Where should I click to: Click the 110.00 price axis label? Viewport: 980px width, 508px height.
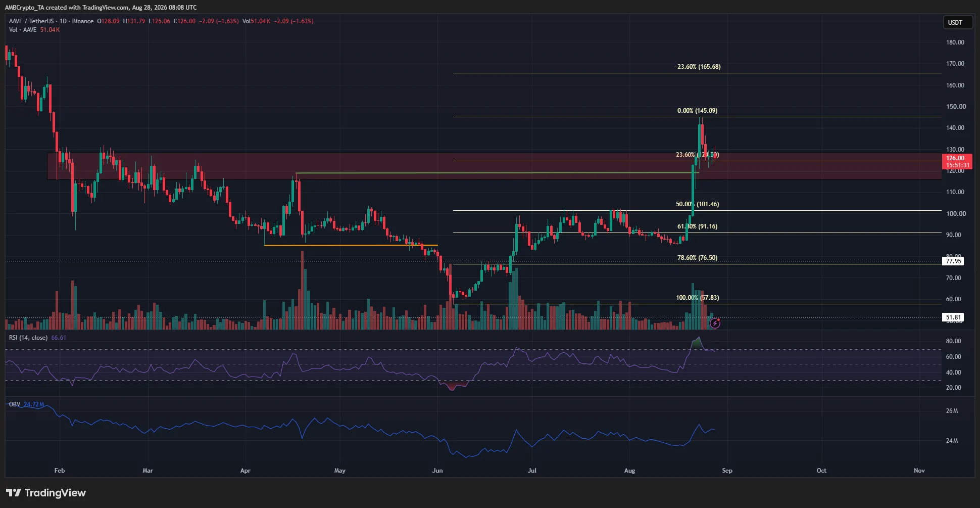tap(955, 192)
